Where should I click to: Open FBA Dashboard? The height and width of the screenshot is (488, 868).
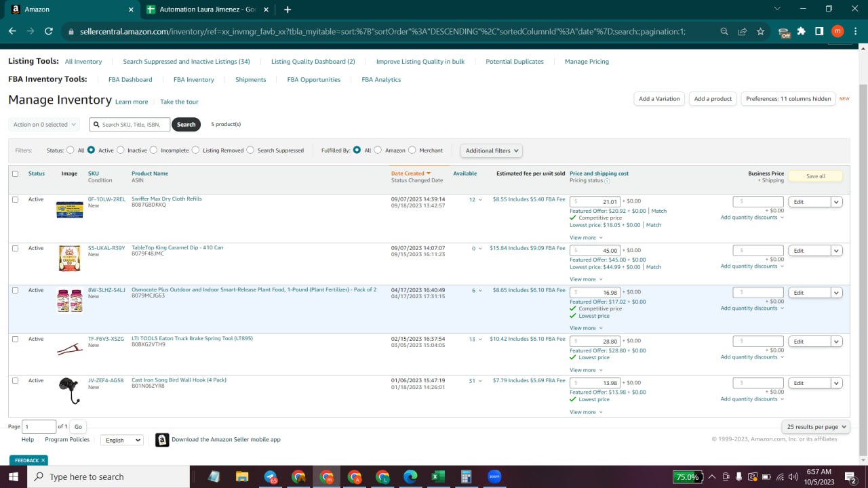(x=130, y=80)
